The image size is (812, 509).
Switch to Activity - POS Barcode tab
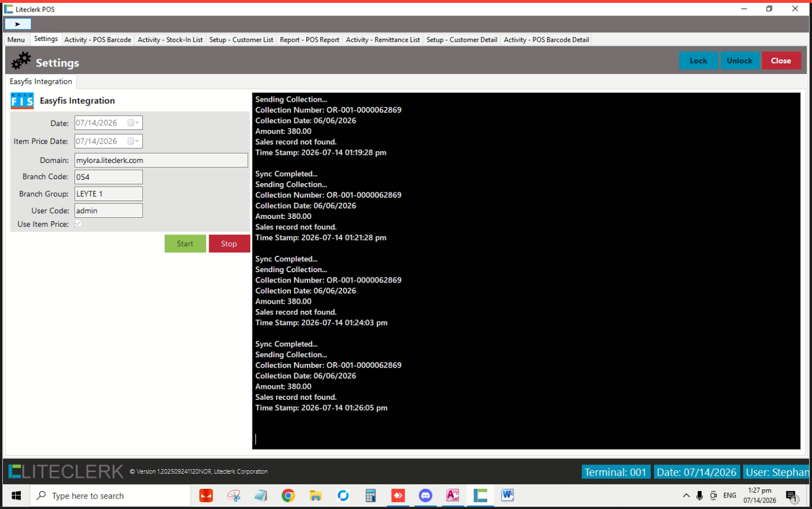coord(98,40)
